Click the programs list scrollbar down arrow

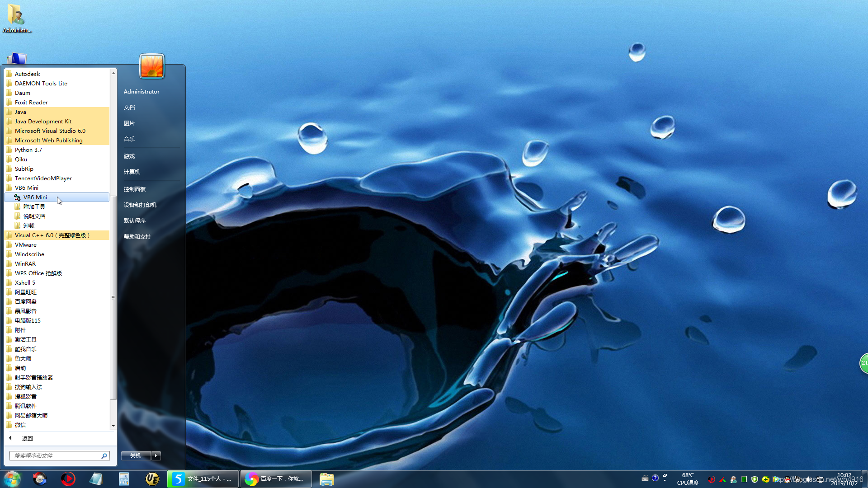[113, 426]
